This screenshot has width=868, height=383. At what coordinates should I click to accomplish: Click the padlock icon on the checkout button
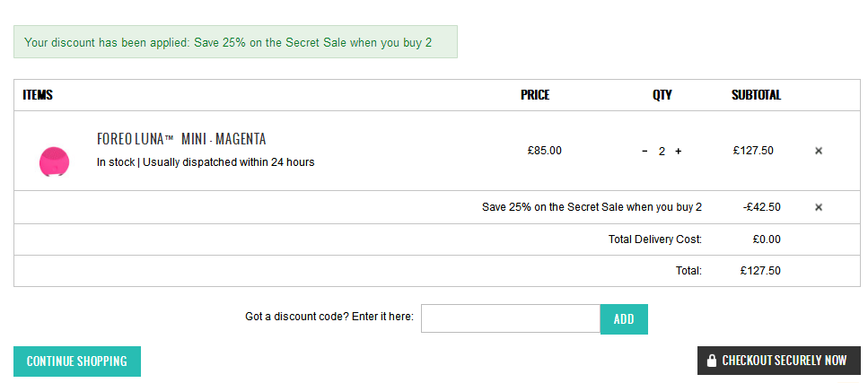click(712, 361)
